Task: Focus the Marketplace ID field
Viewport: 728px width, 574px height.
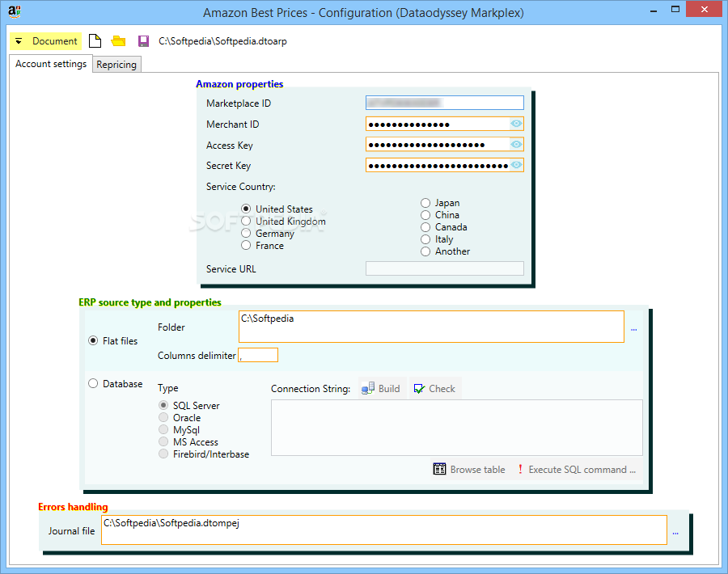Action: 445,103
